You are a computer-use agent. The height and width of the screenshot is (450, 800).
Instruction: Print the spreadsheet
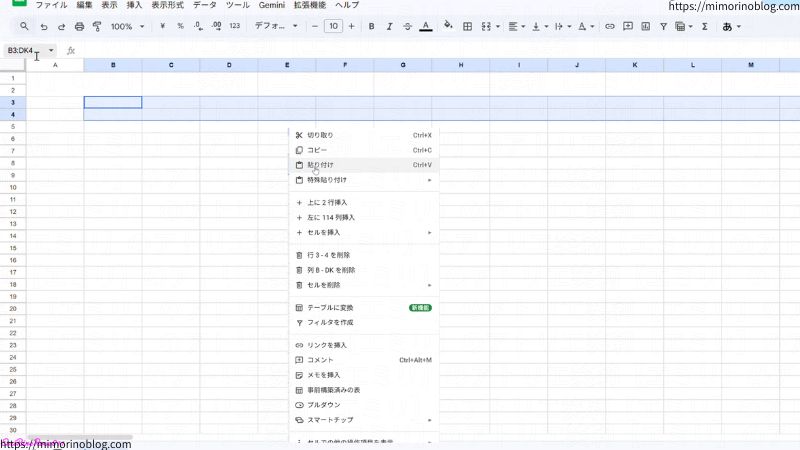coord(79,27)
